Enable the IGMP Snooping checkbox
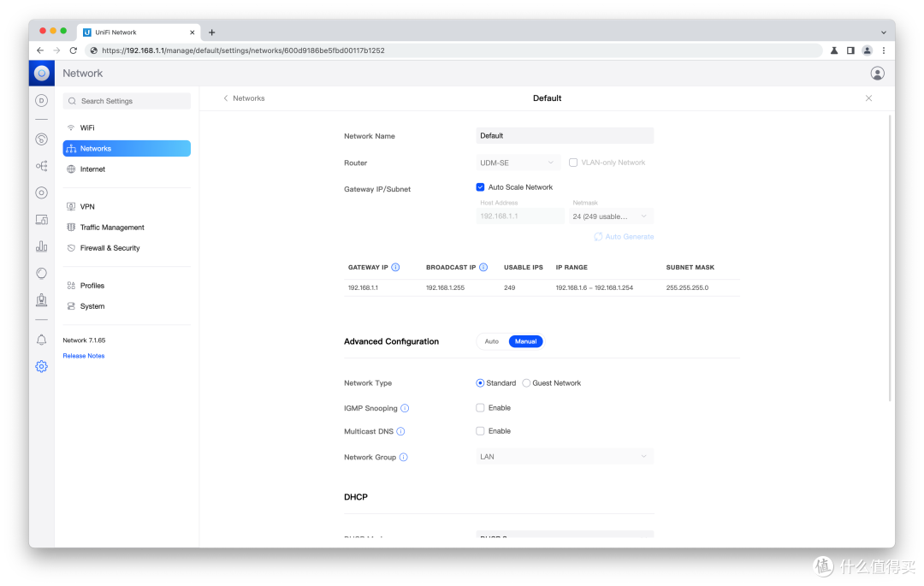Screen dimensions: 924x586 point(480,408)
